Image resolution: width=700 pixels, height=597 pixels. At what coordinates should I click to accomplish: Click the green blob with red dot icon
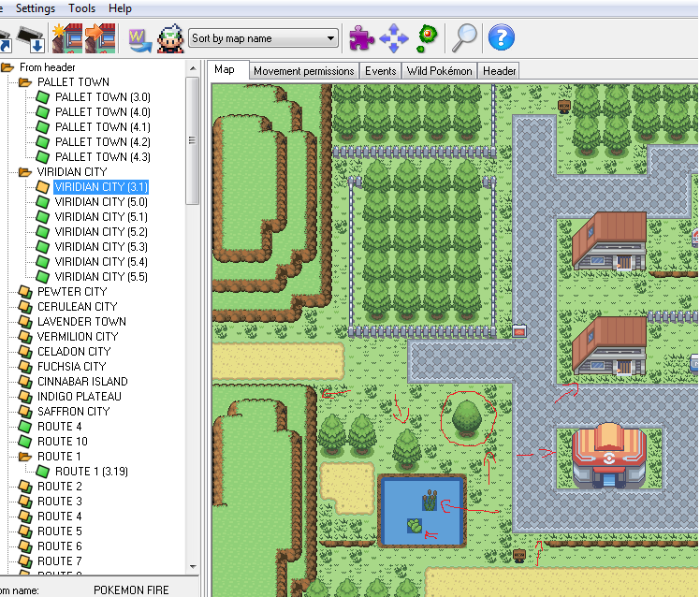click(x=428, y=38)
